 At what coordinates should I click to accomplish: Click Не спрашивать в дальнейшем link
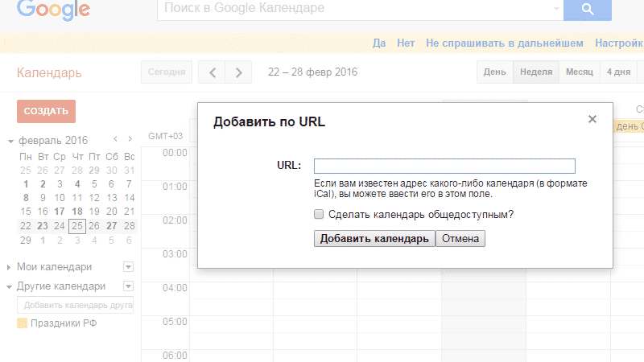click(x=505, y=43)
